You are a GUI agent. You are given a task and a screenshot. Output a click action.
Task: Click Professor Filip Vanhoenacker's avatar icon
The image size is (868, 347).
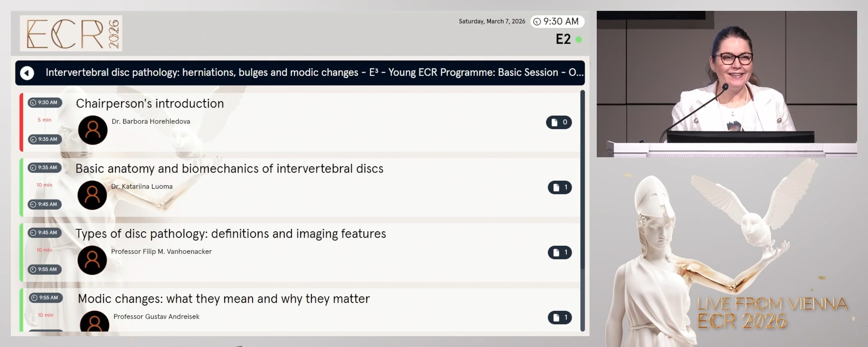(x=92, y=260)
